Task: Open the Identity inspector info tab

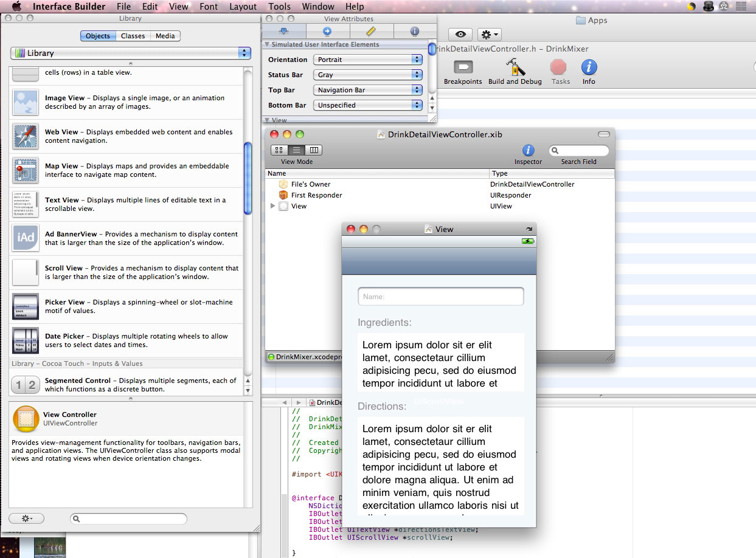Action: coord(415,31)
